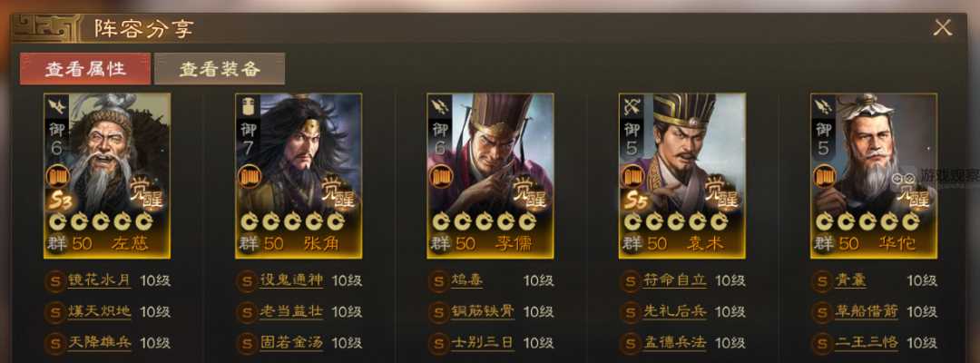Select the 李儒 hero card
Screen dimensions: 980x363
click(490, 175)
